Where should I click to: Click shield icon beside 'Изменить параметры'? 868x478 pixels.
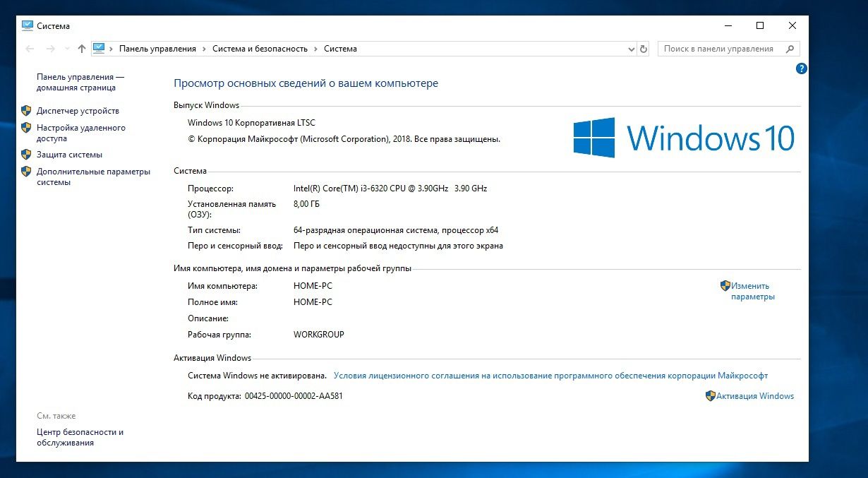tap(725, 286)
